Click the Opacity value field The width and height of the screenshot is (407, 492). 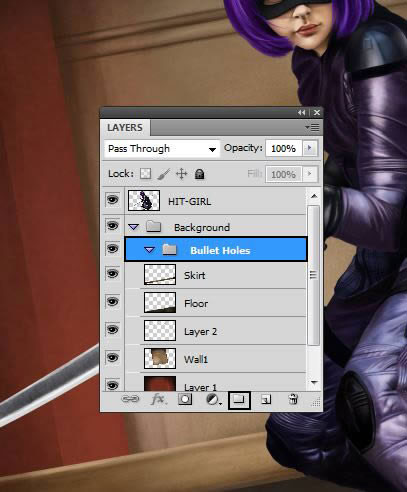point(284,148)
